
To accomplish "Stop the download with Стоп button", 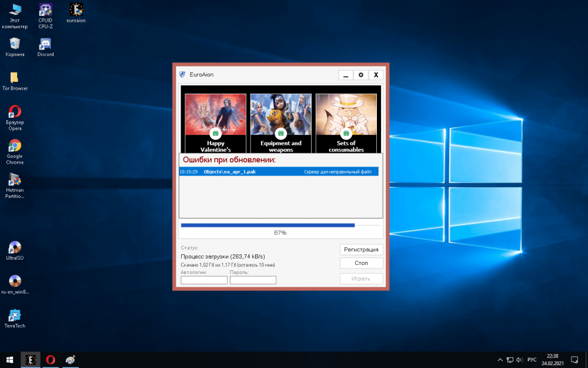I will tap(361, 263).
